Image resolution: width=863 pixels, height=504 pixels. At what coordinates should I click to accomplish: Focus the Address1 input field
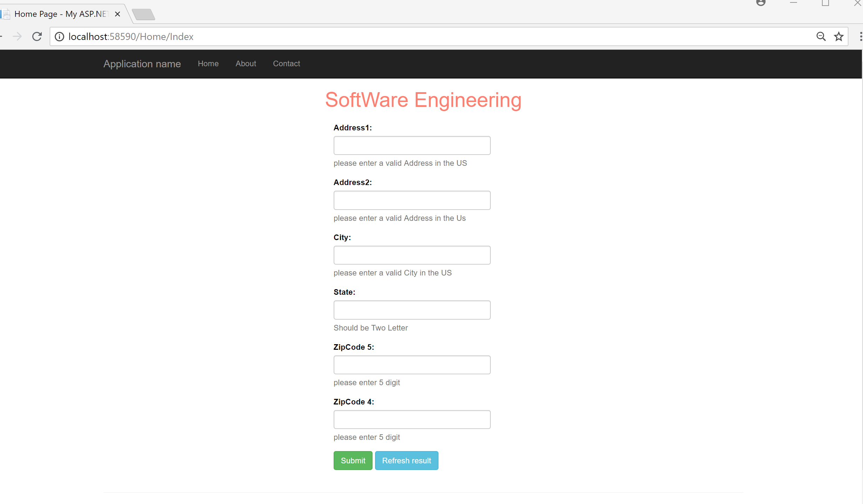(412, 145)
